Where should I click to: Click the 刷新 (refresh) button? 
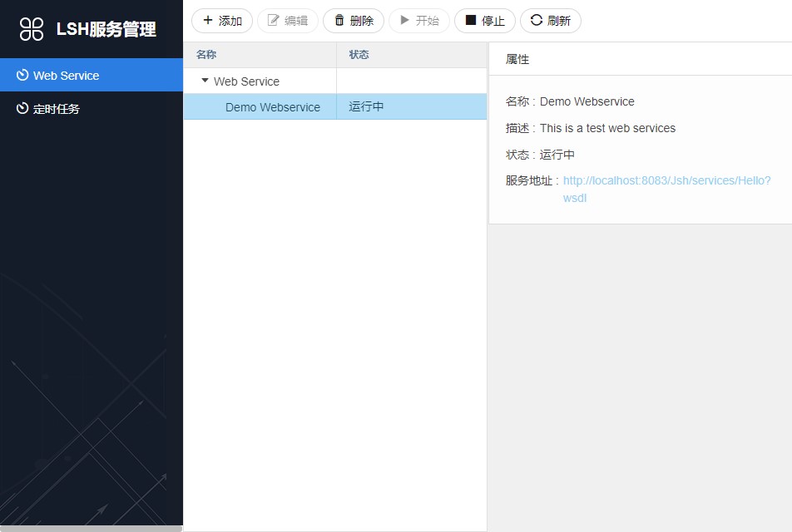coord(551,21)
